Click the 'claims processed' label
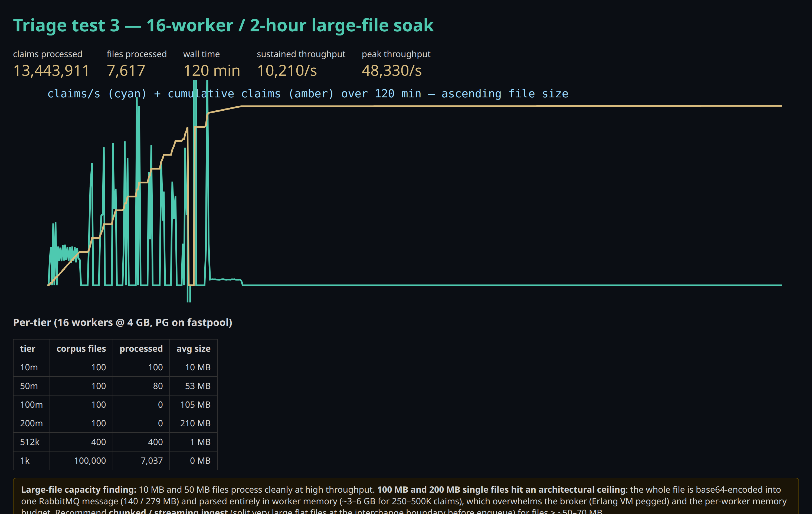The image size is (812, 514). 48,54
